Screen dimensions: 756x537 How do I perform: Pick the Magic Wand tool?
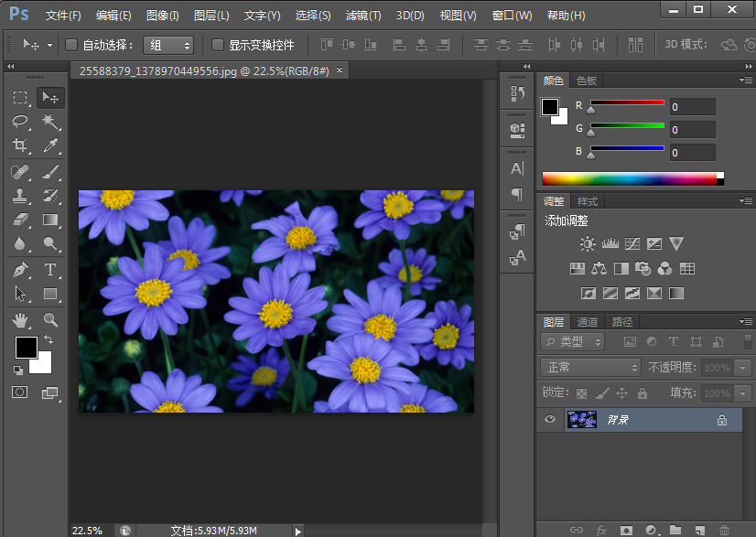tap(50, 121)
